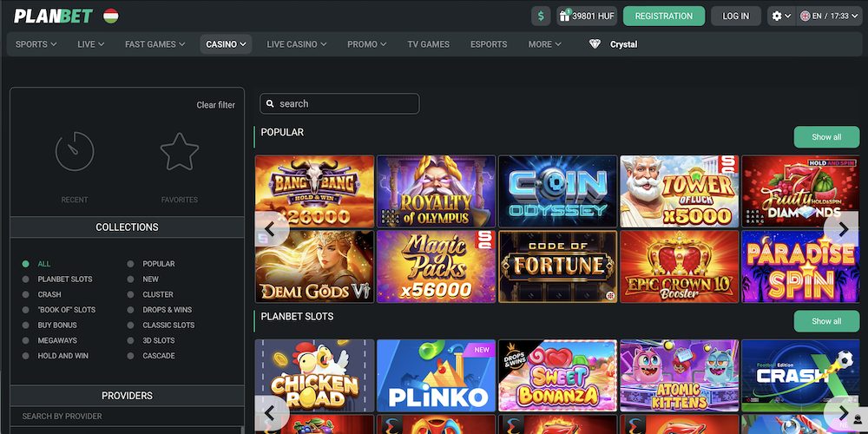
Task: Go to the Esports section
Action: point(489,44)
